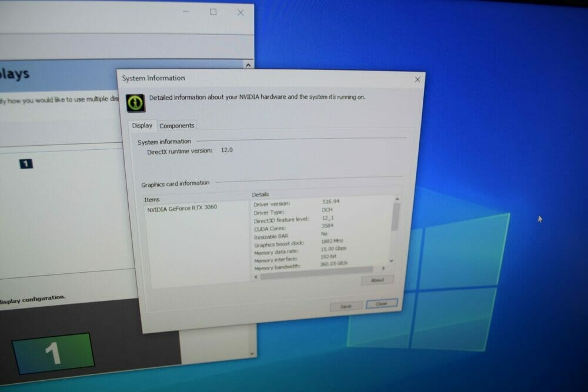
Task: Click the "DirectX runtime version:" label
Action: pos(179,152)
